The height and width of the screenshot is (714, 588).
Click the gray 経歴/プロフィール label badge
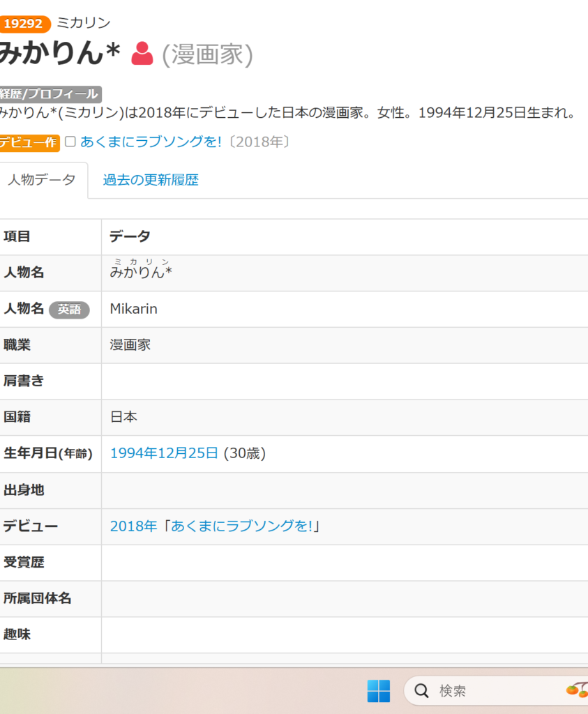coord(50,94)
